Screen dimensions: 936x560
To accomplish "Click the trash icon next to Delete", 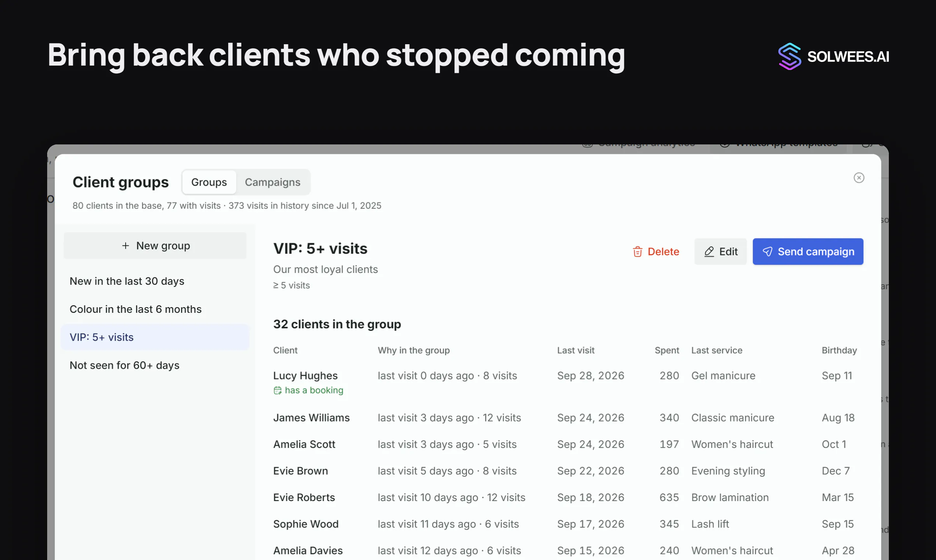I will 638,252.
